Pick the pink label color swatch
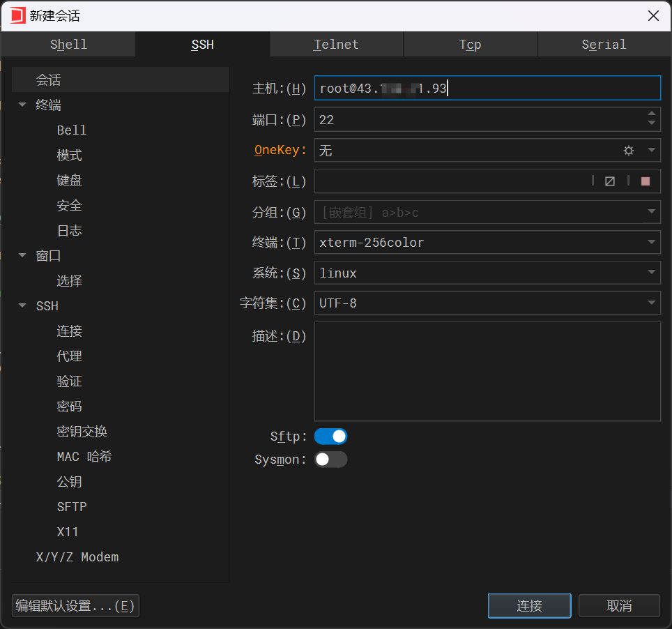 (x=646, y=181)
